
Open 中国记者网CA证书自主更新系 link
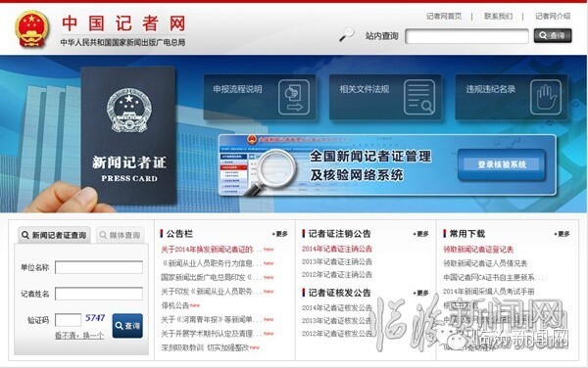coord(493,277)
